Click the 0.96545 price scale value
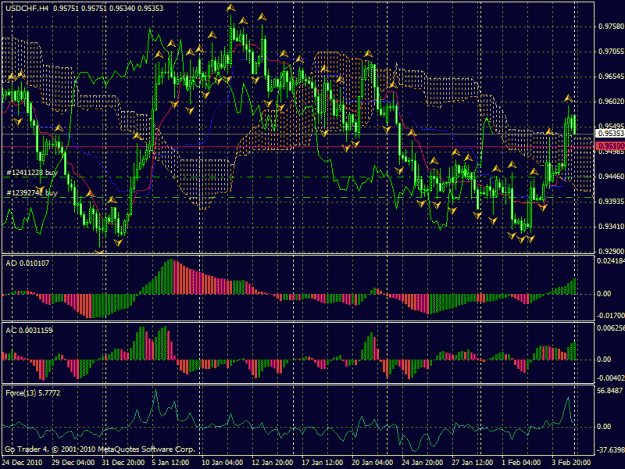The width and height of the screenshot is (625, 469). (611, 76)
